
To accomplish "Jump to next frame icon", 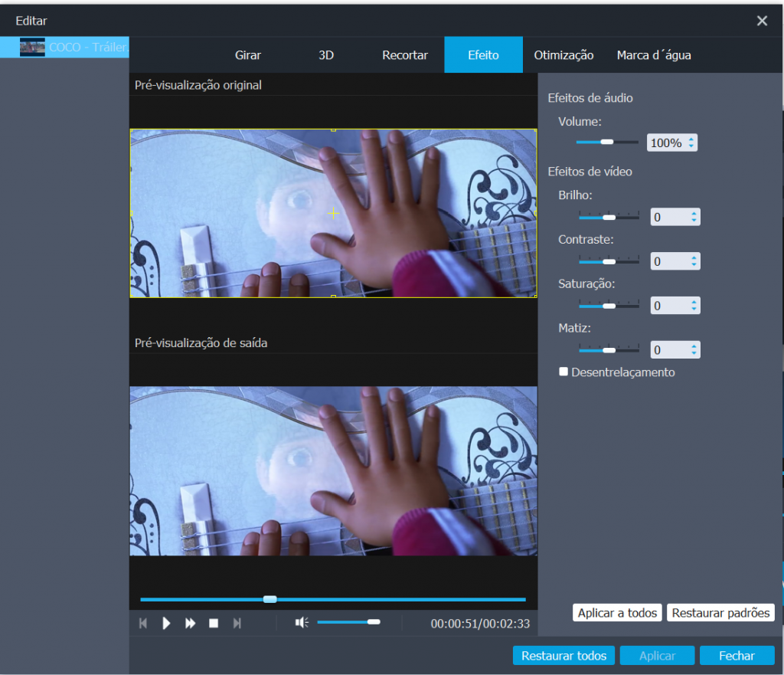I will pyautogui.click(x=237, y=623).
